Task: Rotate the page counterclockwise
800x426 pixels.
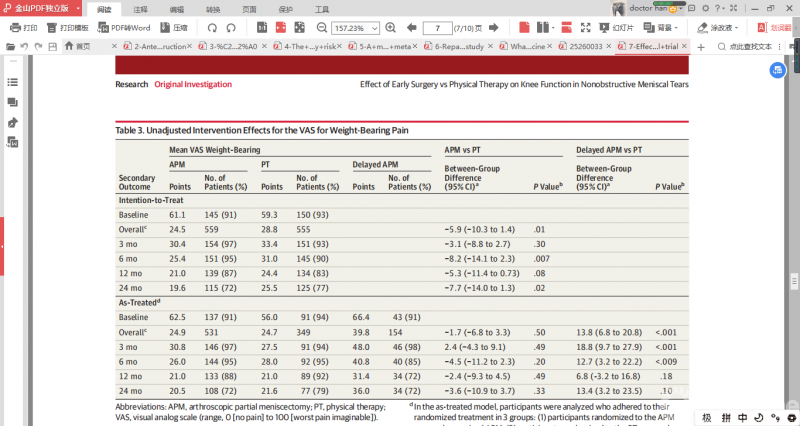Action: point(212,27)
